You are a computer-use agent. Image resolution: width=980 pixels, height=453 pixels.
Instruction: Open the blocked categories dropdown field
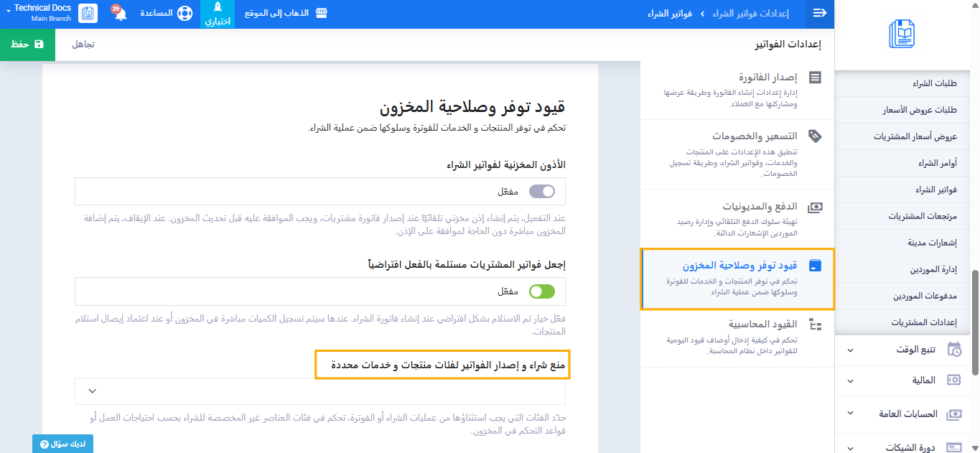click(x=320, y=391)
